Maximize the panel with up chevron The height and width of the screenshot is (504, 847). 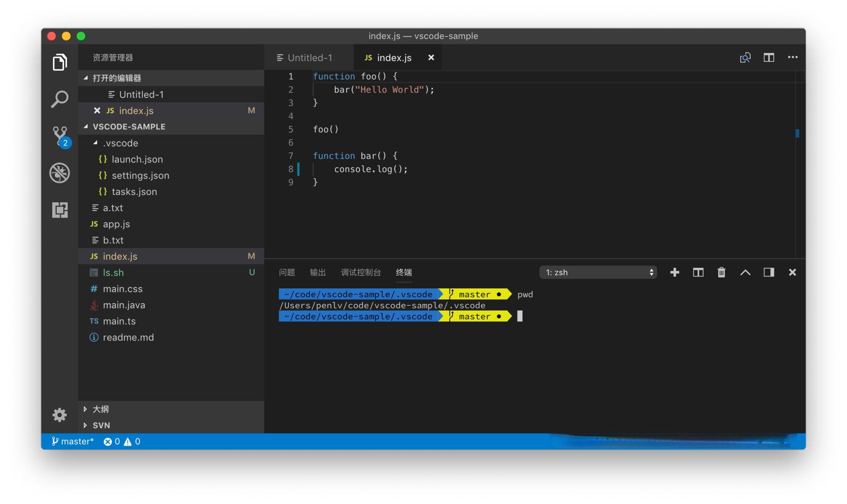click(x=745, y=272)
